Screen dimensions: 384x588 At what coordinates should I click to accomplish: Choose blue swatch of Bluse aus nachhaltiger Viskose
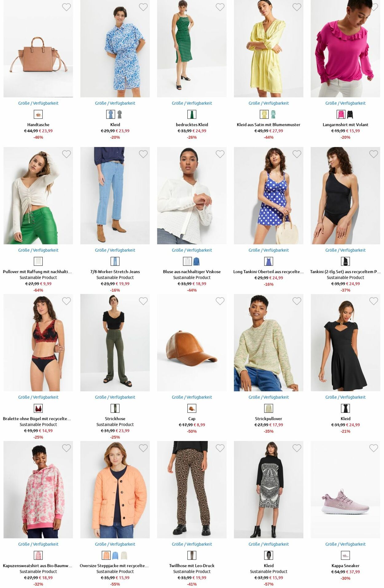(x=196, y=261)
